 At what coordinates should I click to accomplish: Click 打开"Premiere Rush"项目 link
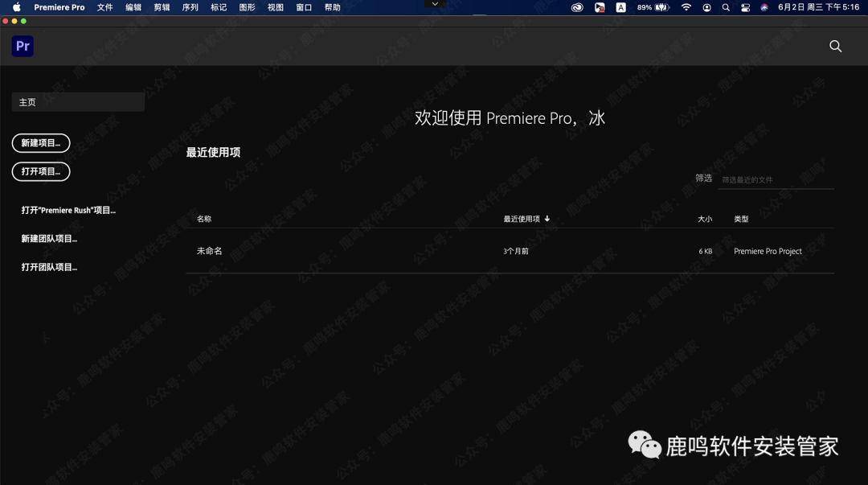68,210
